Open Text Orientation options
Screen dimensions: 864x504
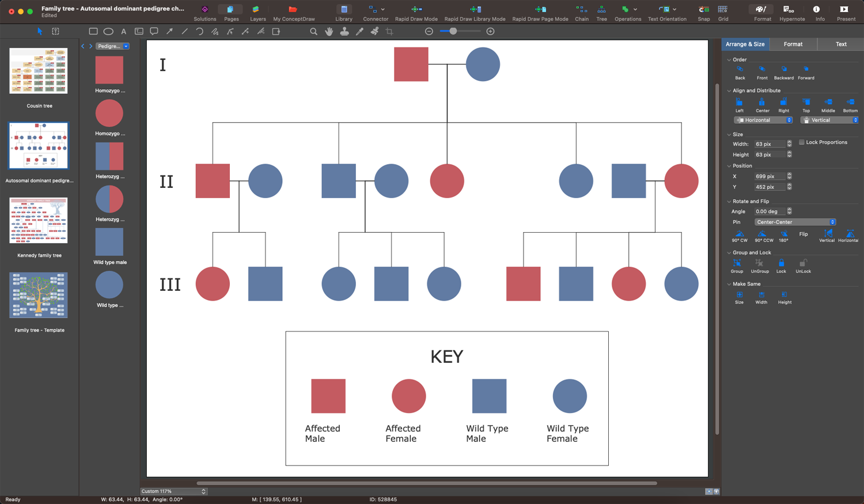(x=667, y=13)
